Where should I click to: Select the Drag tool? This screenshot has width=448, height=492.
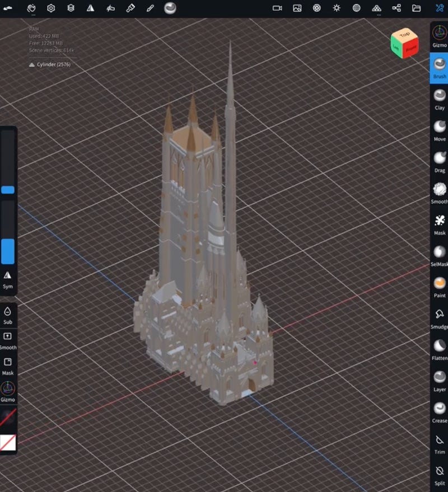click(x=440, y=162)
